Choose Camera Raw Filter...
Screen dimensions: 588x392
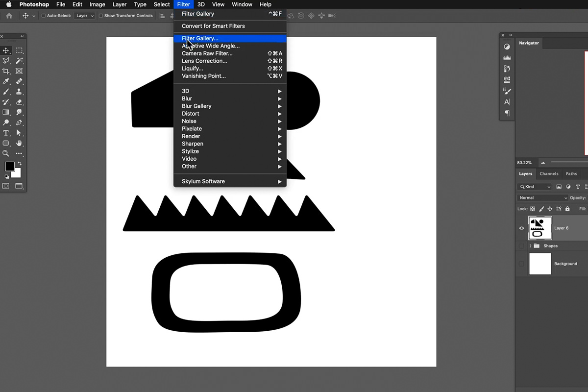pos(230,53)
